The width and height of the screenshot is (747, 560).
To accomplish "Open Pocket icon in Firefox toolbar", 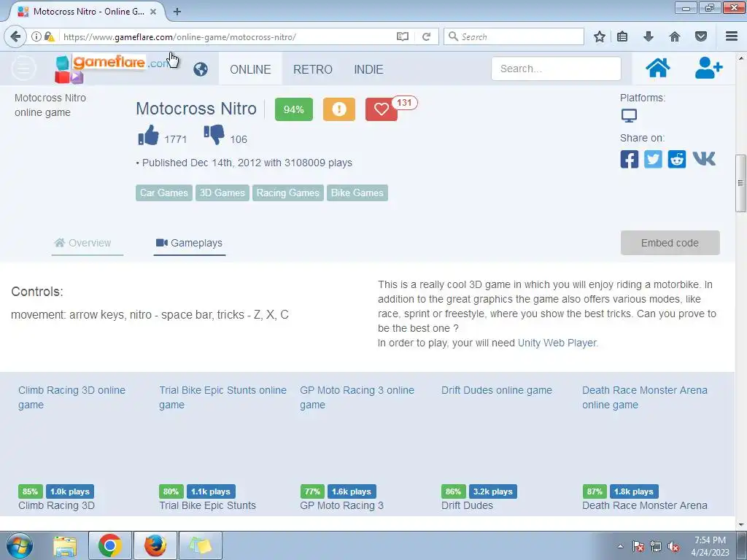I will (701, 36).
